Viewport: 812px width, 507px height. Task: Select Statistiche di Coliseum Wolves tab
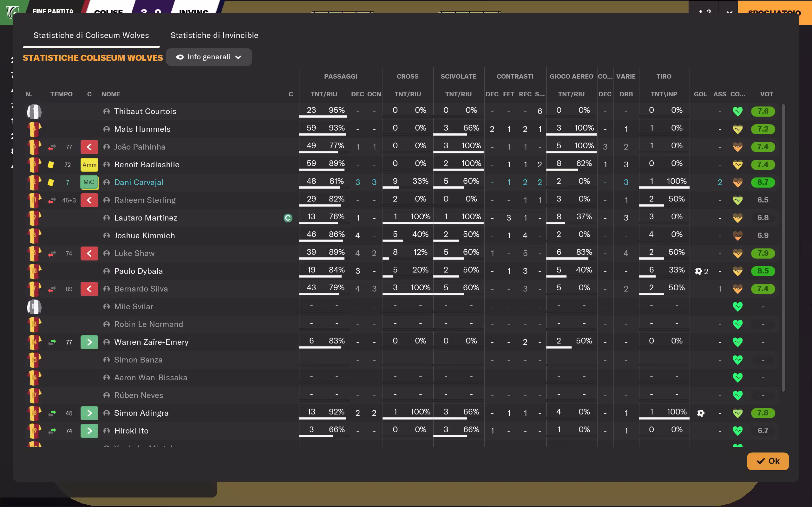point(91,35)
